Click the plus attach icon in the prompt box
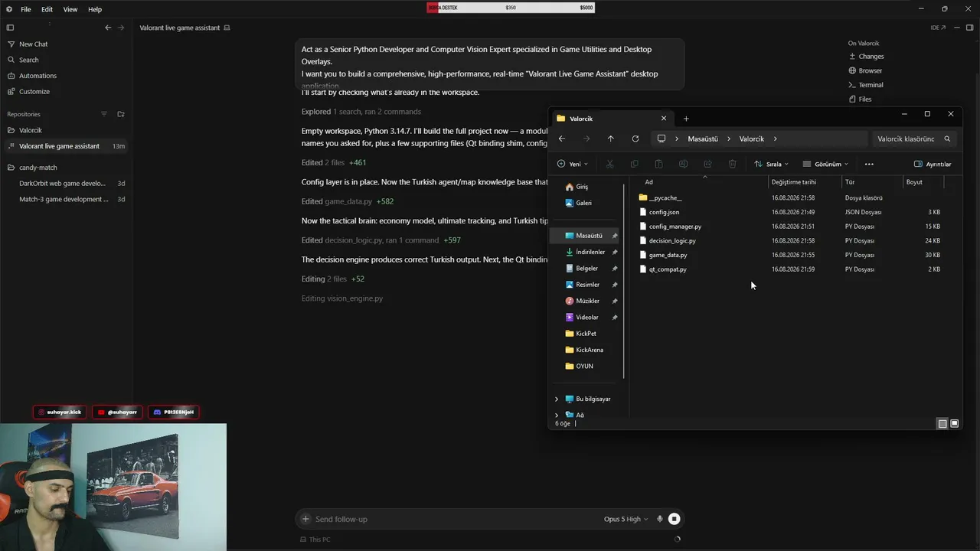980x551 pixels. tap(305, 519)
